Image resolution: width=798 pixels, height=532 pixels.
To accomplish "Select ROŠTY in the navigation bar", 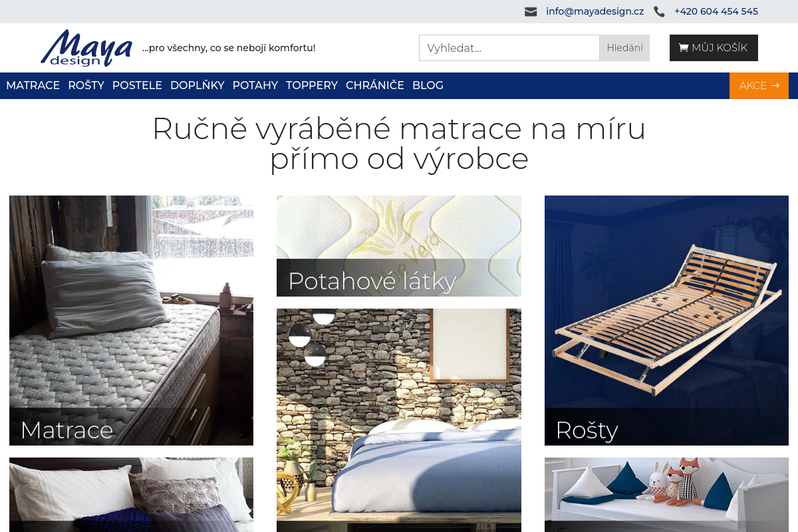I will [86, 85].
